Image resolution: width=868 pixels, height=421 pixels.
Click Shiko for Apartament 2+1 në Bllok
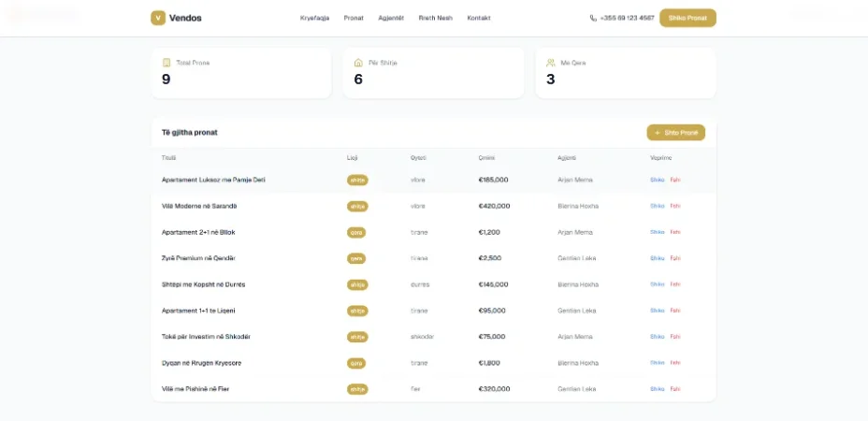tap(658, 232)
